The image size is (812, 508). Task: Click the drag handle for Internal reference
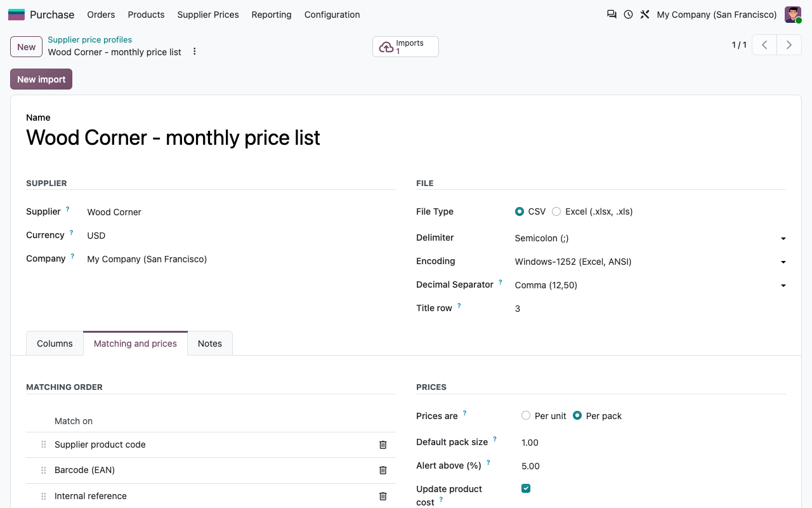pyautogui.click(x=44, y=496)
